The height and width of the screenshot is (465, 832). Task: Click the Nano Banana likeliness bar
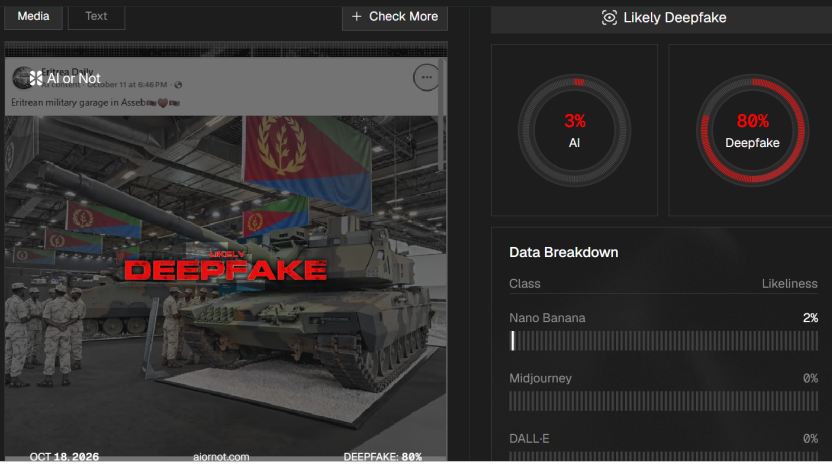pos(663,341)
